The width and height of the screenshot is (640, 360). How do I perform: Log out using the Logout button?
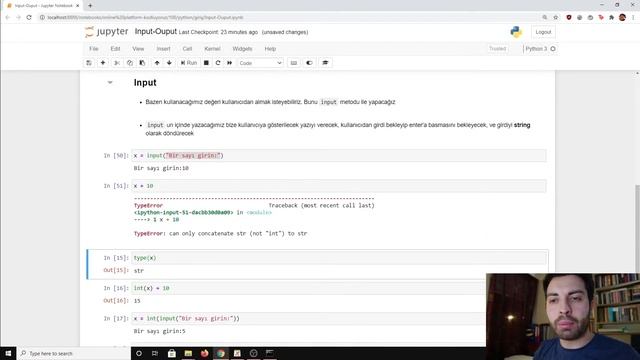[x=543, y=32]
